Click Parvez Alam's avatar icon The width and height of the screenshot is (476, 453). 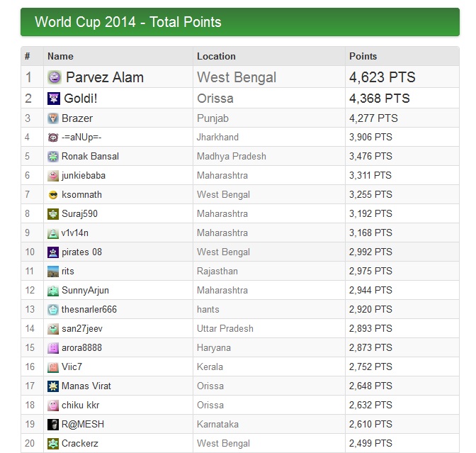[54, 77]
